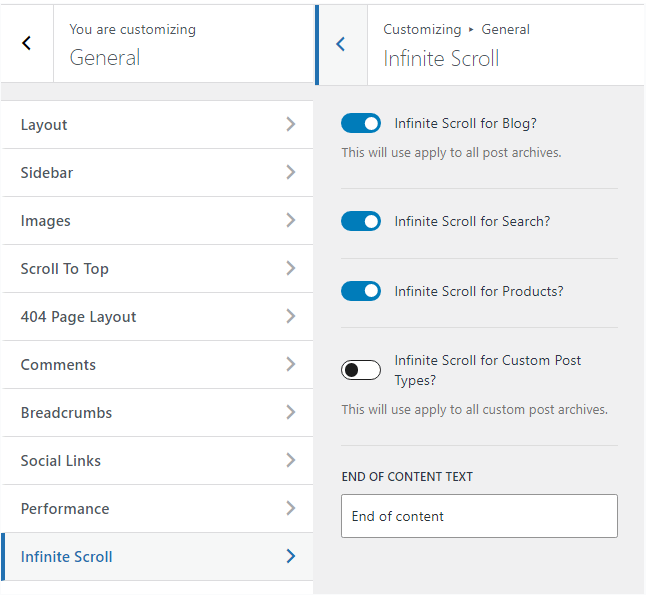This screenshot has height=595, width=651.
Task: Expand the Comments section arrow
Action: 290,365
